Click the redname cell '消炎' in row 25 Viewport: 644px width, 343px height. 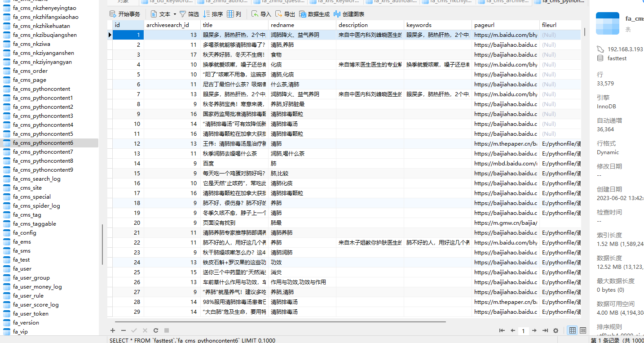(302, 272)
